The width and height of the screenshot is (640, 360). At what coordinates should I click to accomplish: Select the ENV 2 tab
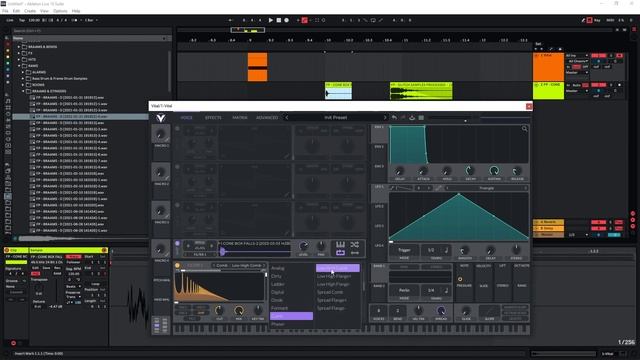(x=379, y=147)
